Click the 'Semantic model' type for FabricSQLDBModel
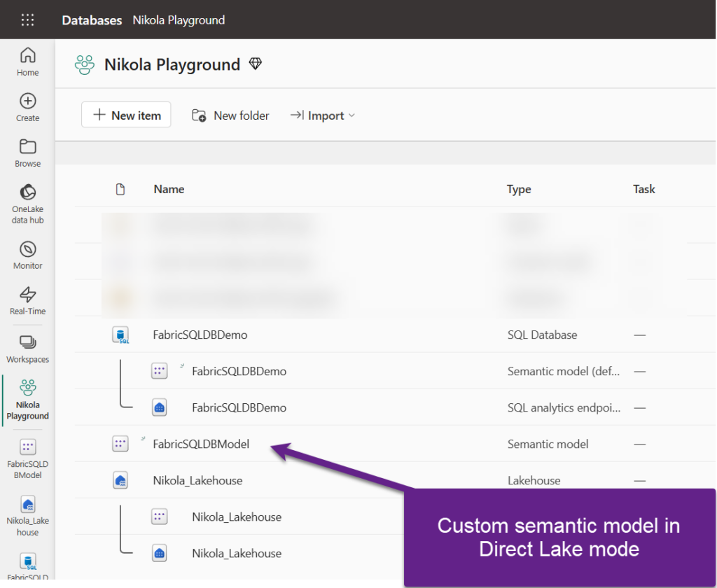Image resolution: width=717 pixels, height=588 pixels. (548, 444)
